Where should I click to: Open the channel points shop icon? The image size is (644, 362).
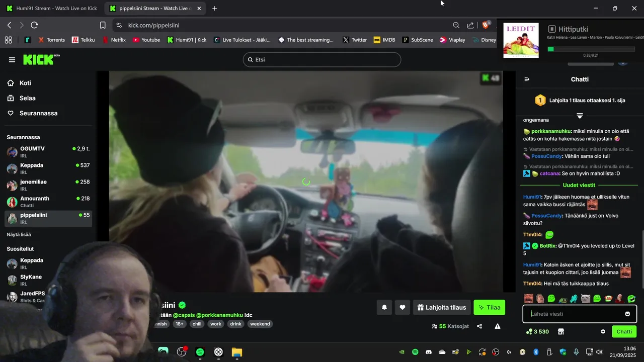(561, 332)
